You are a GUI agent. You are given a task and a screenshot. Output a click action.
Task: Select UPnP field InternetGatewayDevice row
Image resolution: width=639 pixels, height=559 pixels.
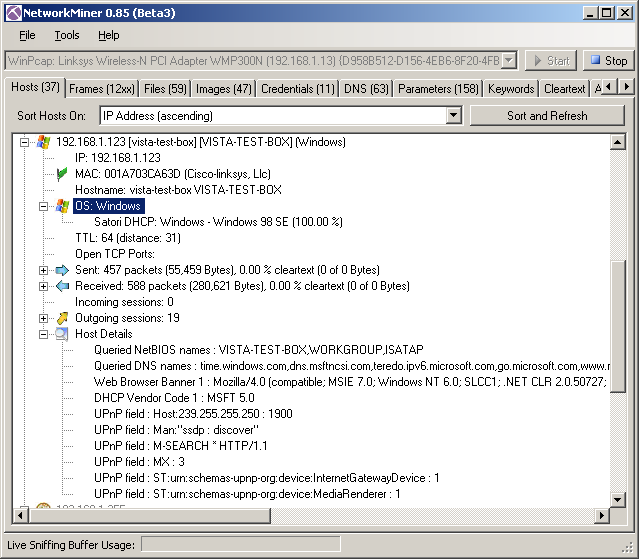click(267, 478)
